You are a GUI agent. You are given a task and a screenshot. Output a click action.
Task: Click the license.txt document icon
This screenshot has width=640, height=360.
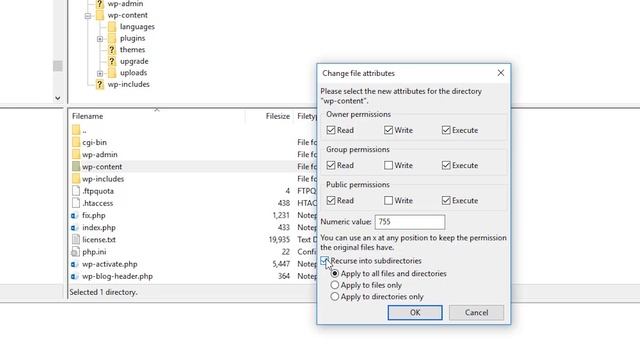pyautogui.click(x=76, y=240)
